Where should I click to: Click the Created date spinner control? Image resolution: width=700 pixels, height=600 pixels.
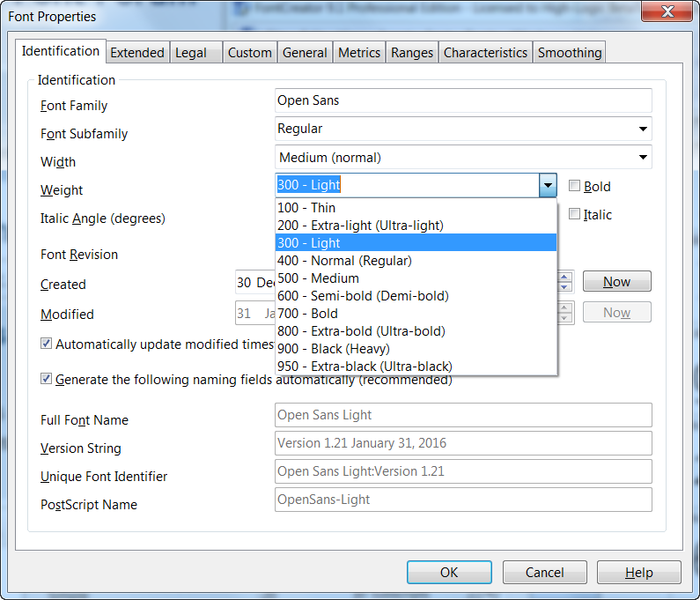click(x=564, y=281)
